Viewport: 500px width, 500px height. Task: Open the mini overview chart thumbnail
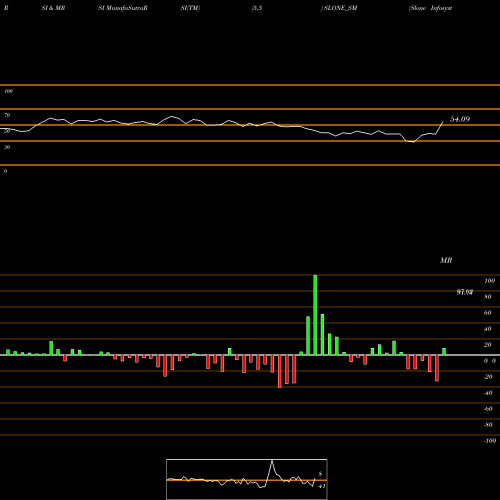tap(247, 479)
